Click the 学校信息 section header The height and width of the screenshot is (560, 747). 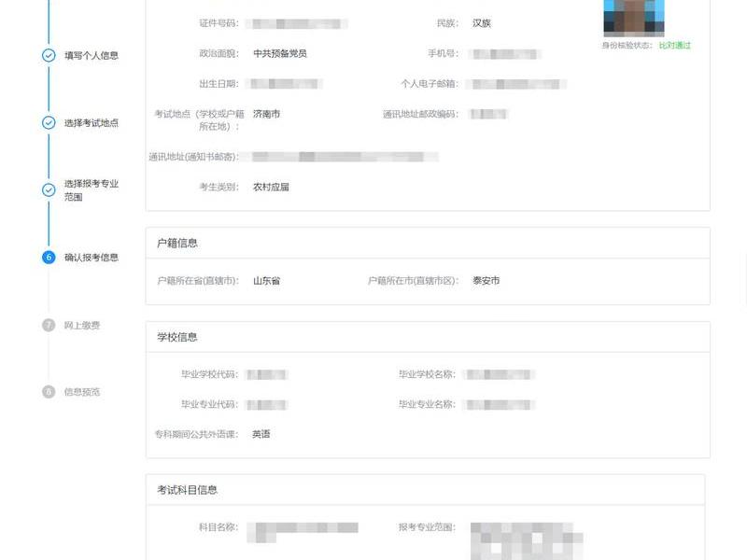coord(177,337)
